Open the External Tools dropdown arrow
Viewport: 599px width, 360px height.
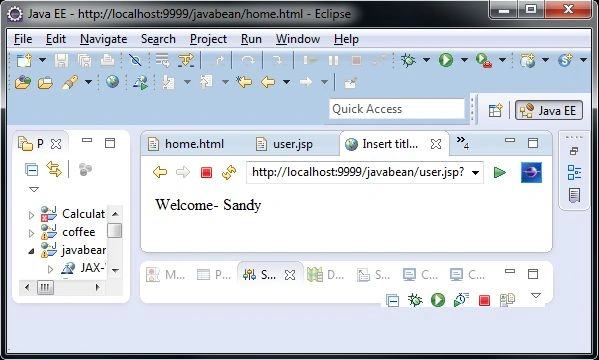[x=502, y=60]
